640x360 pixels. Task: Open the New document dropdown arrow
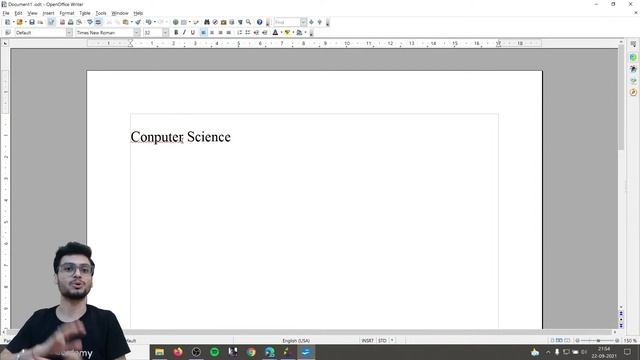(x=13, y=22)
